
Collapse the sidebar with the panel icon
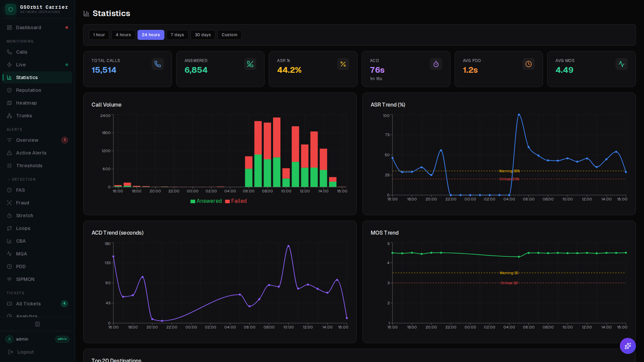[37, 324]
